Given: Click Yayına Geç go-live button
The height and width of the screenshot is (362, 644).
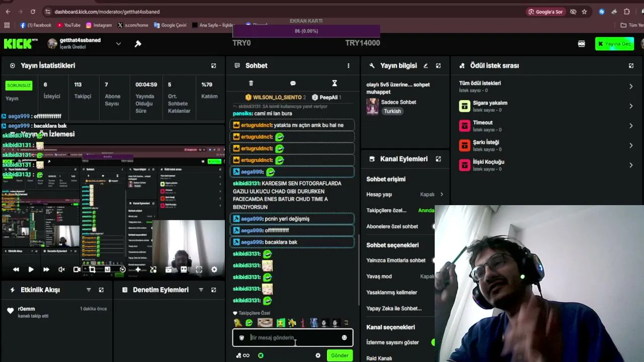Looking at the screenshot, I should [614, 44].
